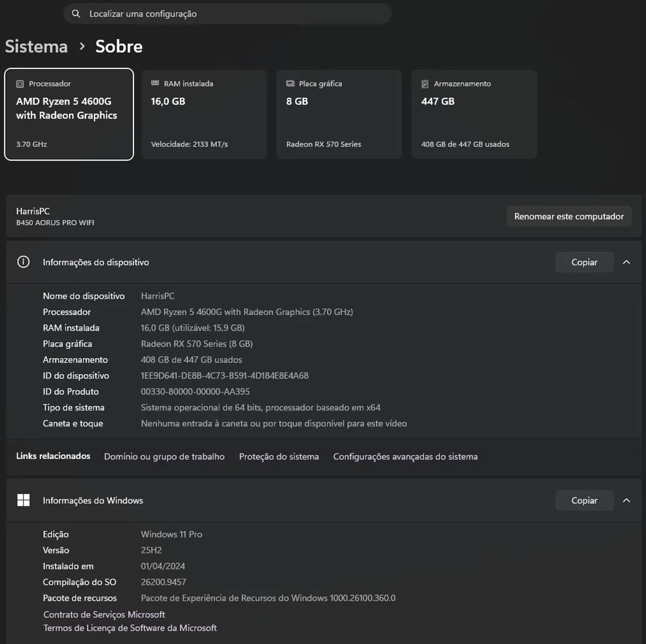646x644 pixels.
Task: Click the ID do dispositivo value 1EE9D641
Action: pyautogui.click(x=225, y=375)
